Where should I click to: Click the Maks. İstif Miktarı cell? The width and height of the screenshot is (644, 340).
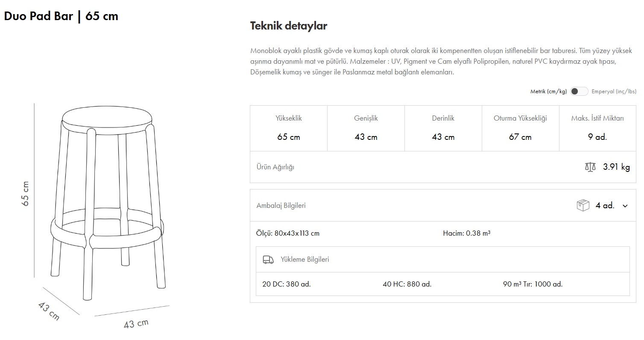click(x=597, y=128)
